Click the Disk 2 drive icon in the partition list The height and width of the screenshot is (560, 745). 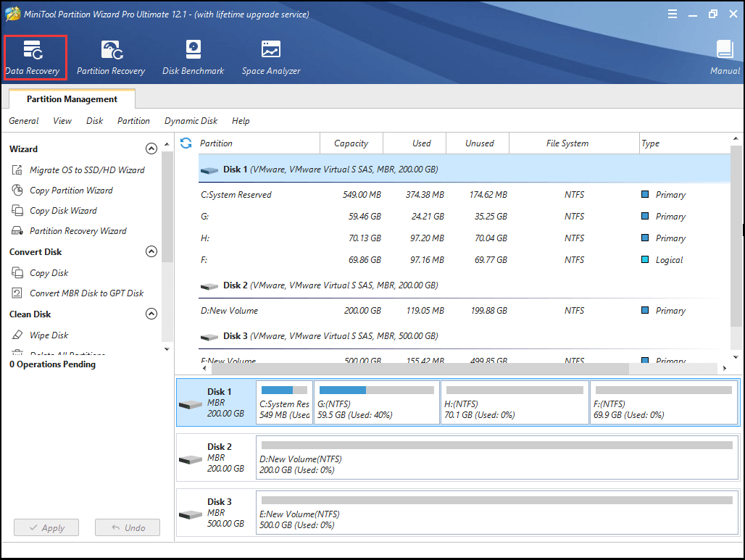[209, 286]
